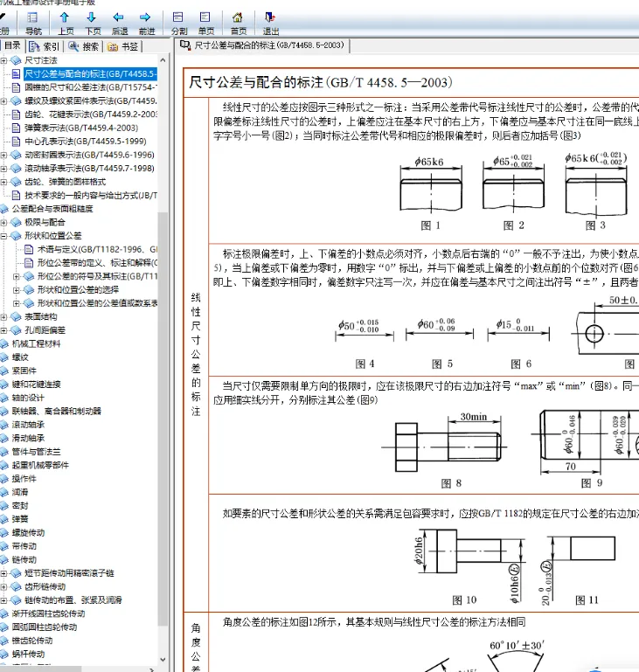Select 联轴器、离合器和制动器 chapter
This screenshot has width=639, height=672.
tap(57, 412)
